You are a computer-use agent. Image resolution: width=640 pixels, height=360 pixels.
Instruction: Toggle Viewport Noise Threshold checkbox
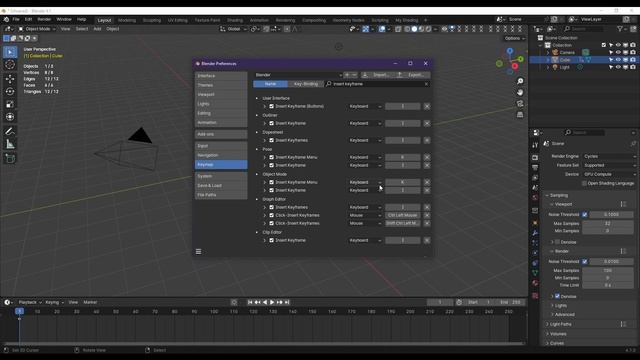point(585,215)
